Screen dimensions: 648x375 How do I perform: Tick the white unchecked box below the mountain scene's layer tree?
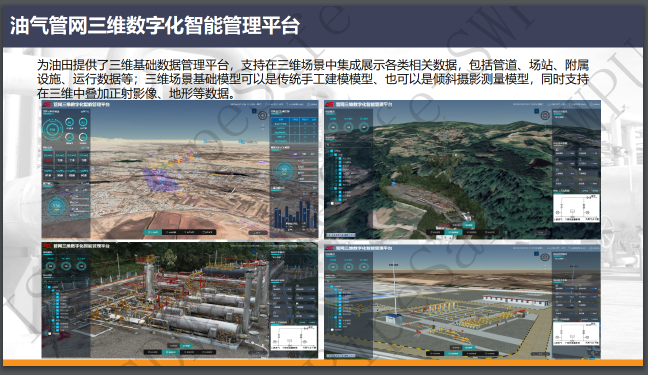[x=332, y=203]
